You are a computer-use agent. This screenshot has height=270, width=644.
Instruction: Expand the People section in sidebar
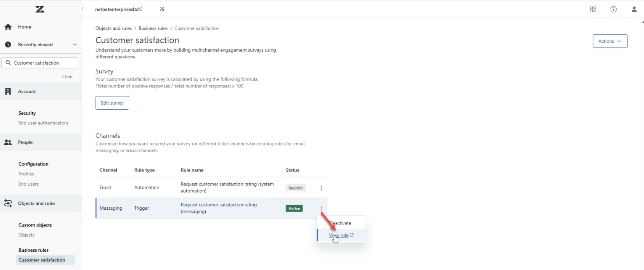pyautogui.click(x=25, y=142)
